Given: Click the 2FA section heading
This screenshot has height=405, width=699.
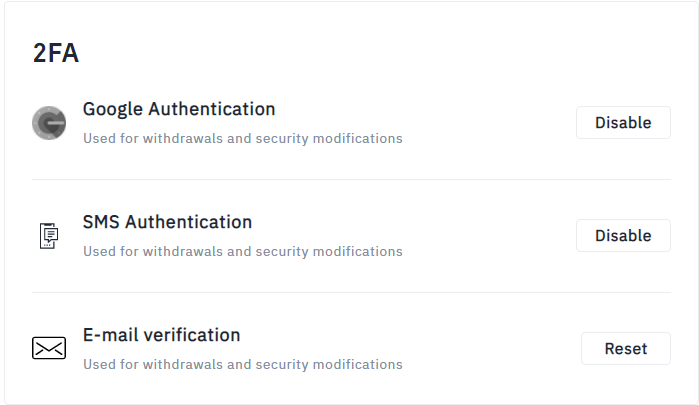Looking at the screenshot, I should coord(56,53).
